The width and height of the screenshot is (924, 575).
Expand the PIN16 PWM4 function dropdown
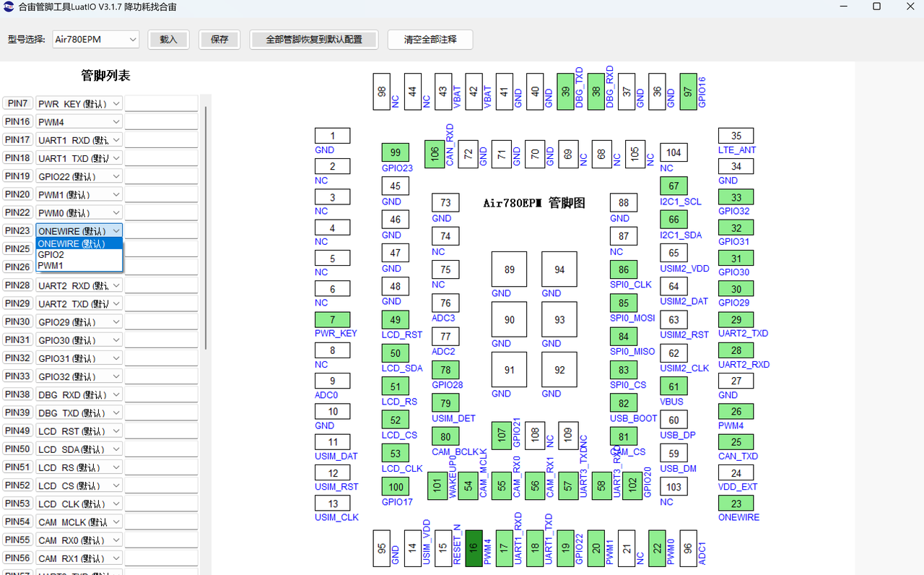(79, 122)
